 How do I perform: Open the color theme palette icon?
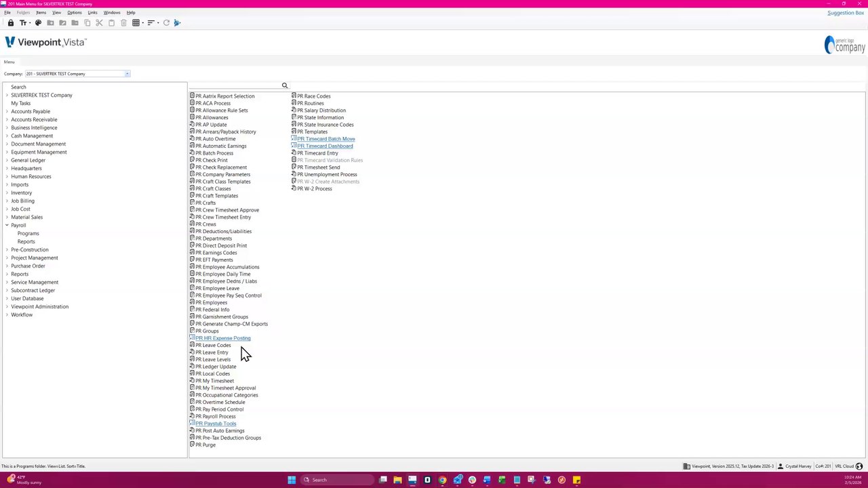point(38,23)
